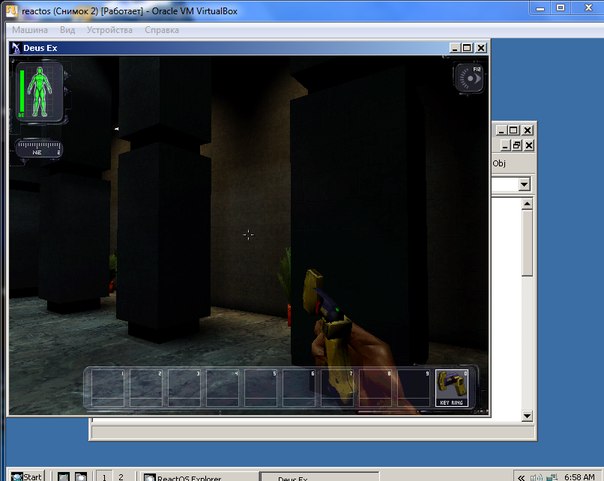Image resolution: width=604 pixels, height=481 pixels.
Task: Click the green bioenergy bar in HUD
Action: click(22, 92)
